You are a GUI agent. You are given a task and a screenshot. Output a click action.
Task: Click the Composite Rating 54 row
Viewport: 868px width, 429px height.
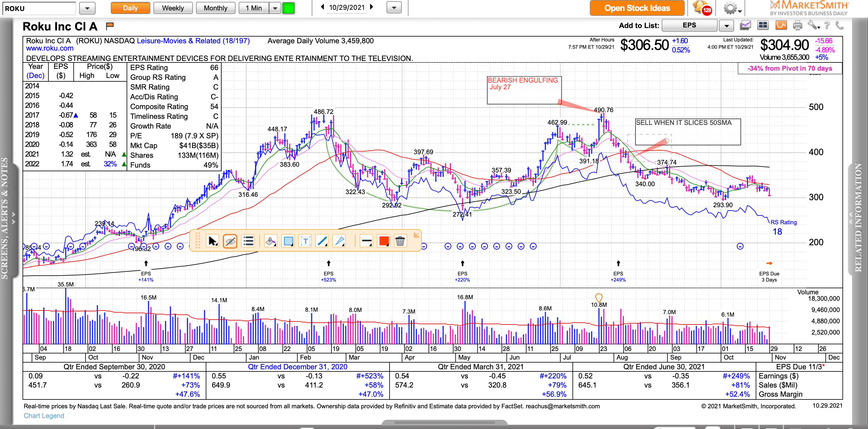coord(174,107)
